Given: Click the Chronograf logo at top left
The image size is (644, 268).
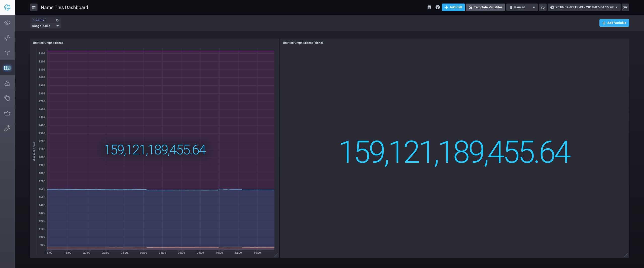Looking at the screenshot, I should [x=7, y=7].
